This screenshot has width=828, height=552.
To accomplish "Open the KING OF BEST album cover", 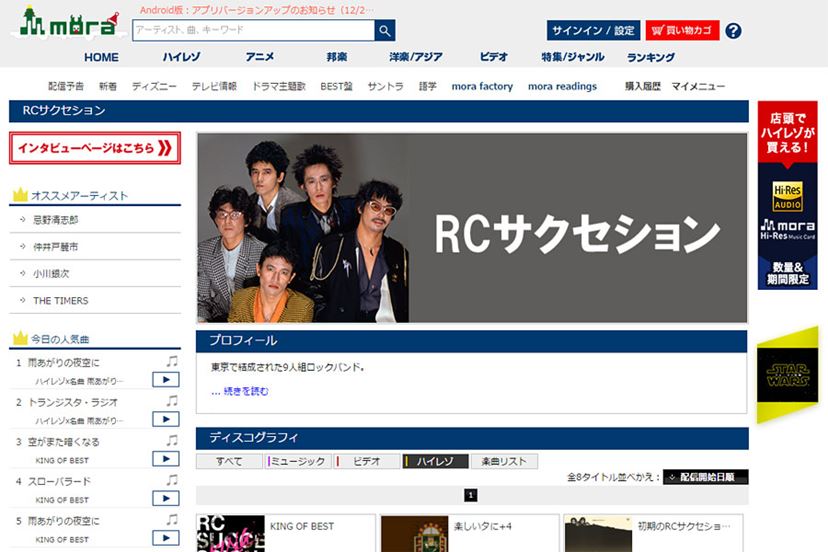I will click(231, 534).
